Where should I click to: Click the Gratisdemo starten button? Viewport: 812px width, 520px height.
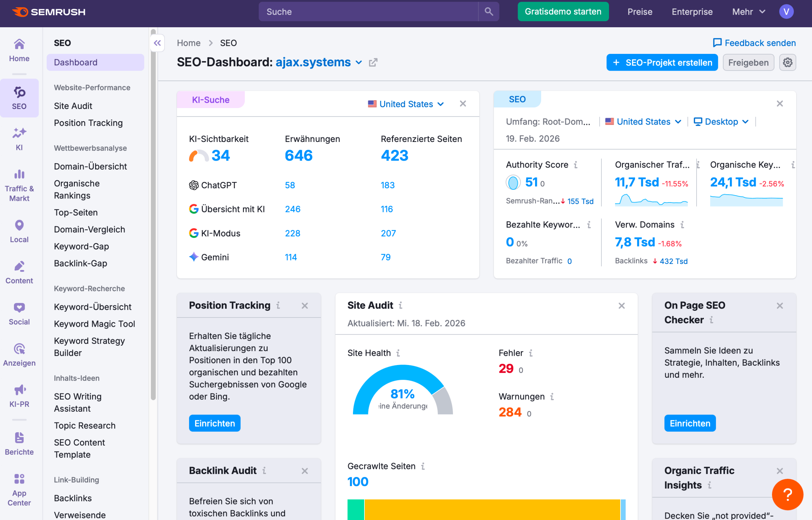[563, 11]
